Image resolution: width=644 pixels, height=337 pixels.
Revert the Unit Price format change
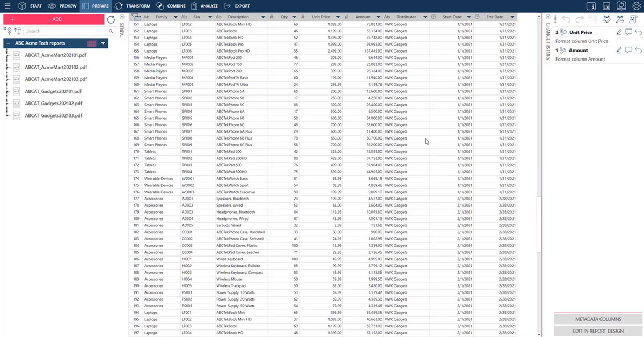coord(638,33)
